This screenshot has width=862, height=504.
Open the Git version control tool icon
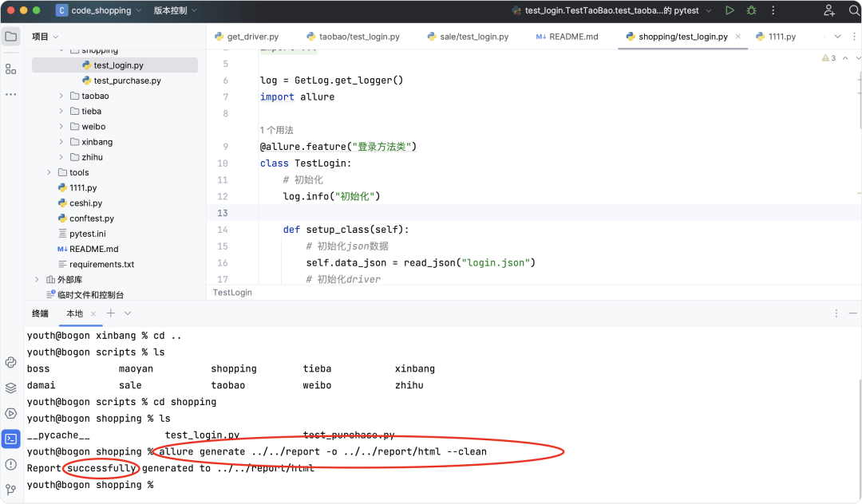[11, 489]
